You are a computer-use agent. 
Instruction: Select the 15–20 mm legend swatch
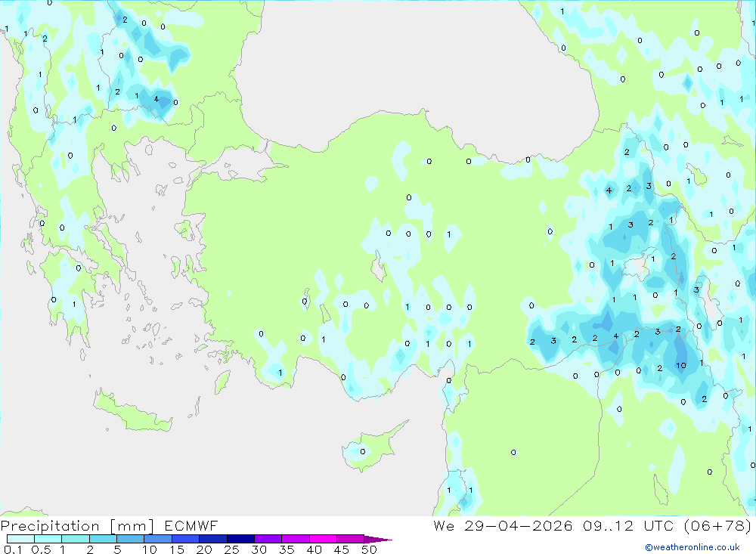[185, 539]
